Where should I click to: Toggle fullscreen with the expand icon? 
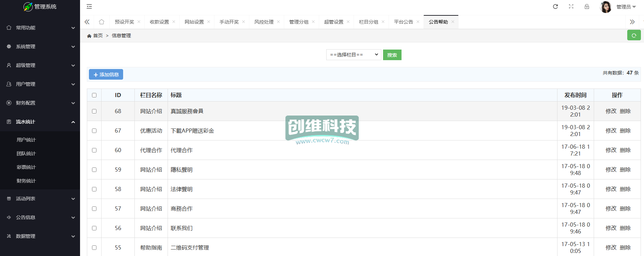click(571, 6)
